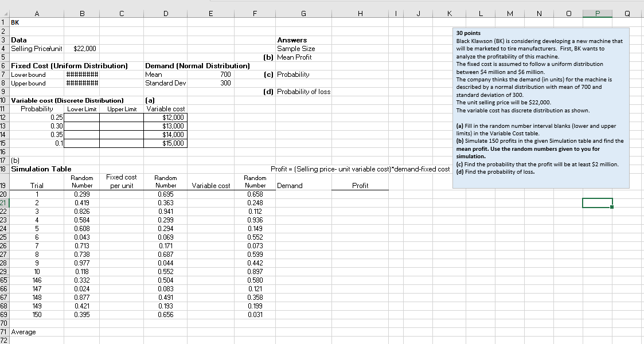The image size is (644, 344).
Task: Click the Standard Dev value 300
Action: click(210, 83)
